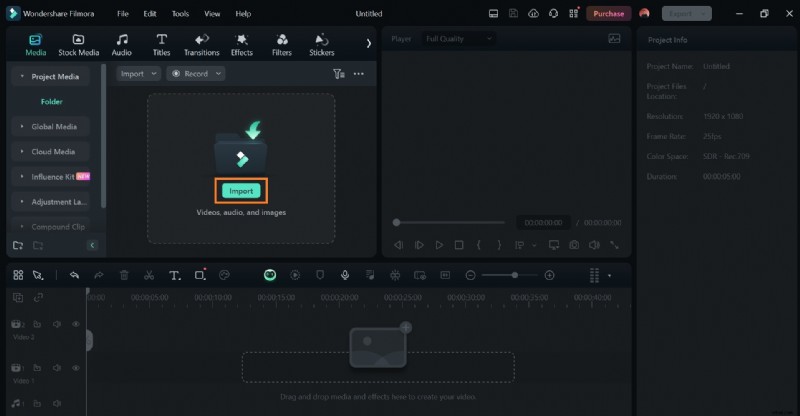
Task: Click the Text tool in timeline toolbar
Action: [174, 275]
